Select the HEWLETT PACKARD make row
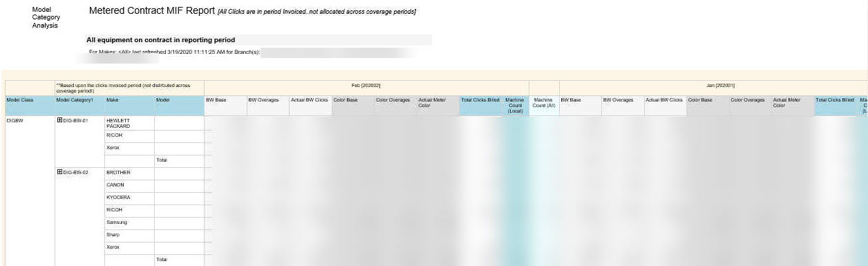The height and width of the screenshot is (266, 868). pos(129,123)
